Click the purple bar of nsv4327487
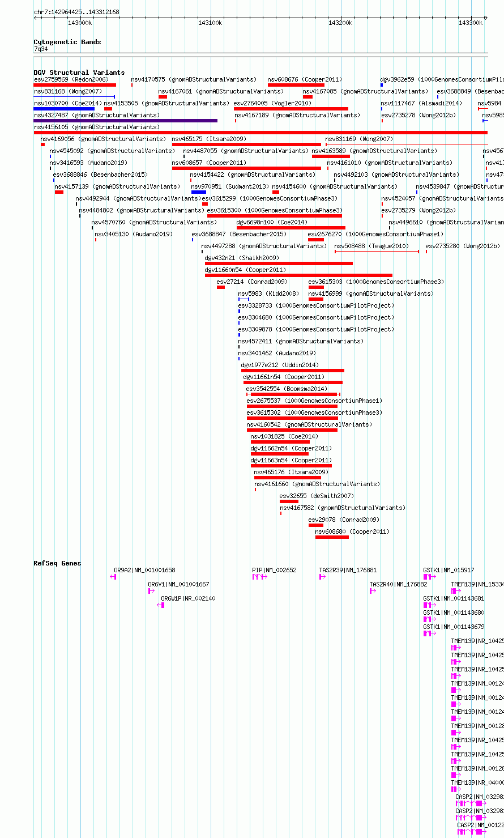 tap(125, 121)
